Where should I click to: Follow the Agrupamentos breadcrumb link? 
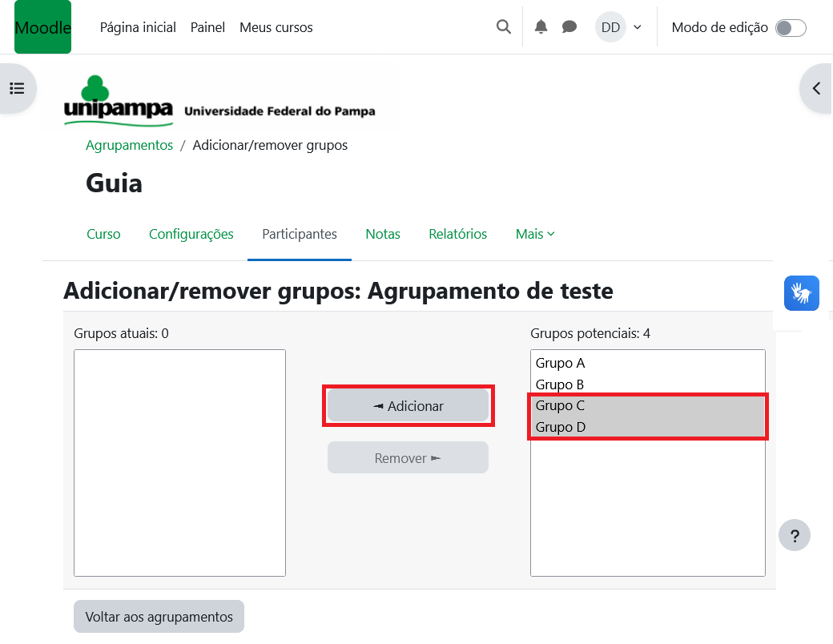(x=129, y=145)
